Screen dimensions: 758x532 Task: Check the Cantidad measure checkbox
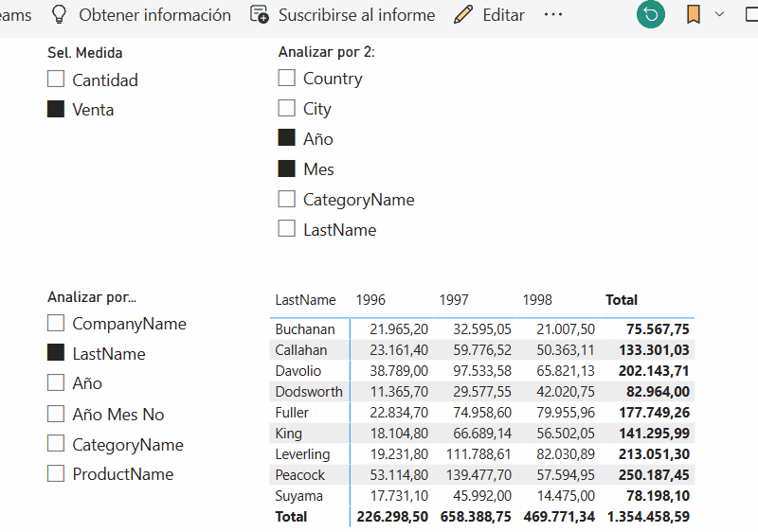point(56,79)
